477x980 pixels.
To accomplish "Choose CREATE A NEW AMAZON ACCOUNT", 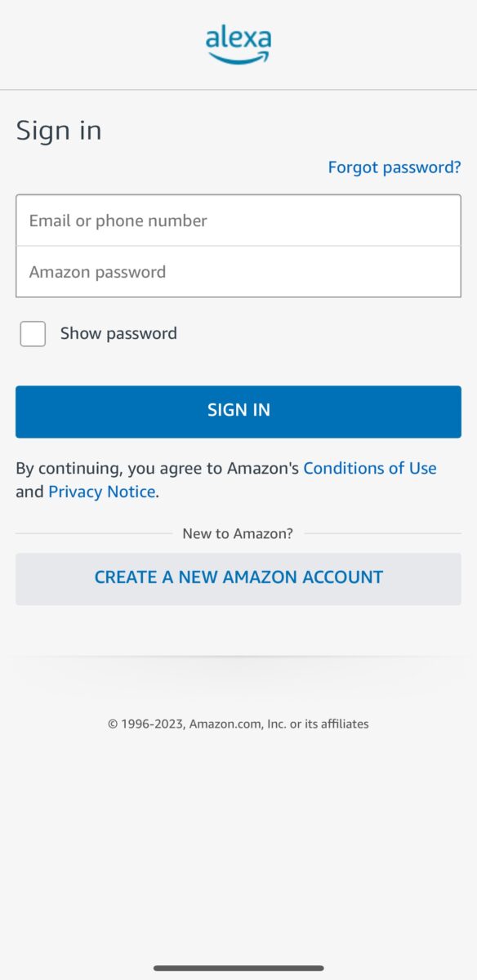I will (x=238, y=578).
